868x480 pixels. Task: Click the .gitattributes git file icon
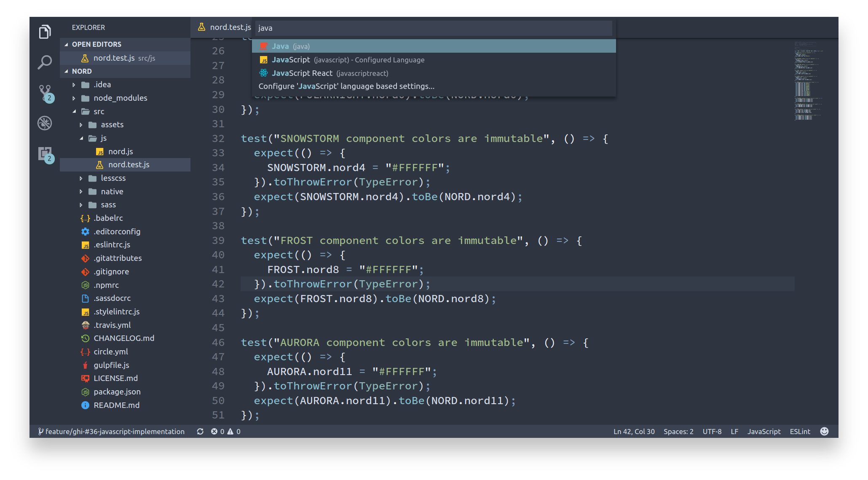click(x=85, y=258)
